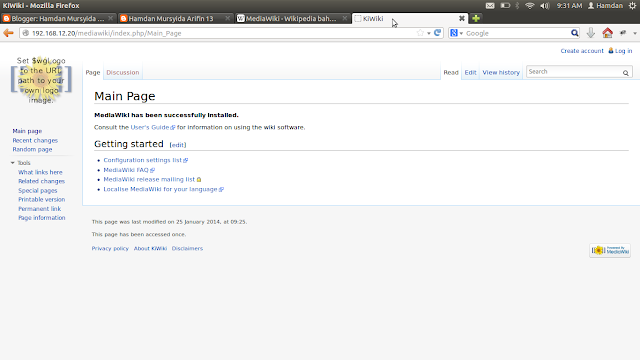Image resolution: width=640 pixels, height=360 pixels.
Task: Switch to Hamdan Mursyida Arifin 13 tab
Action: click(176, 18)
